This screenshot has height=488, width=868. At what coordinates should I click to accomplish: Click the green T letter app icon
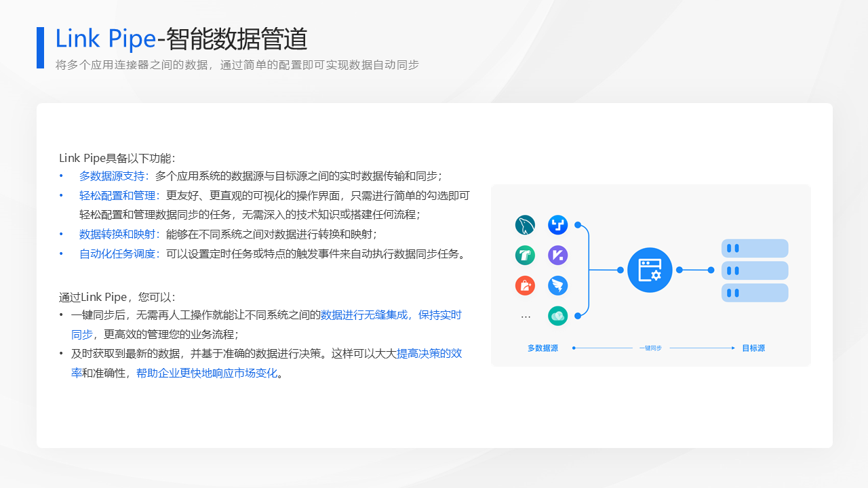click(525, 256)
